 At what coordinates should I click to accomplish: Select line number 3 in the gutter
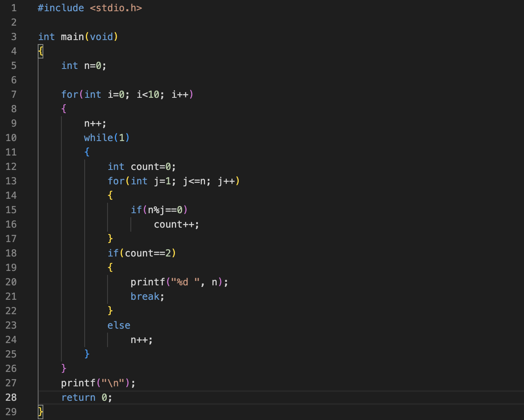14,37
